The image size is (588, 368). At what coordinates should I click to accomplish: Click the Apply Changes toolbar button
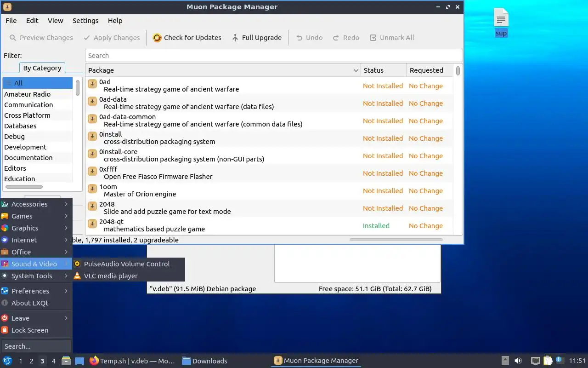pyautogui.click(x=112, y=38)
